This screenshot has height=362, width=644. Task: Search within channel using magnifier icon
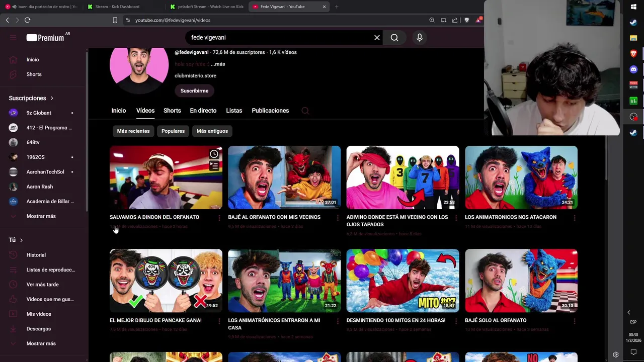[305, 111]
